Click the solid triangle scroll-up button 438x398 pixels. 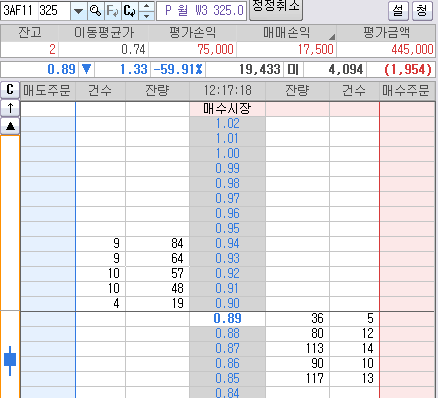tap(10, 126)
